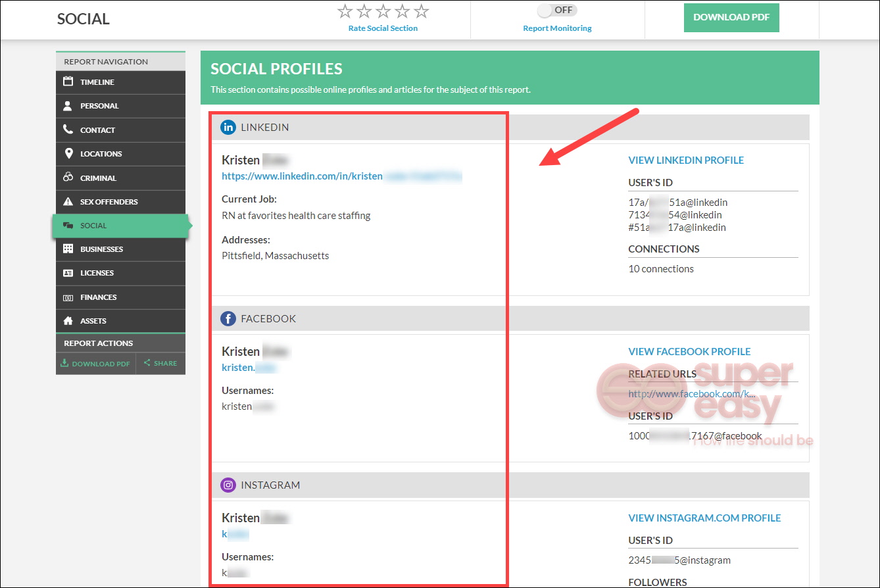Click the blurred Instagram handle link
Image resolution: width=880 pixels, height=588 pixels.
[235, 534]
